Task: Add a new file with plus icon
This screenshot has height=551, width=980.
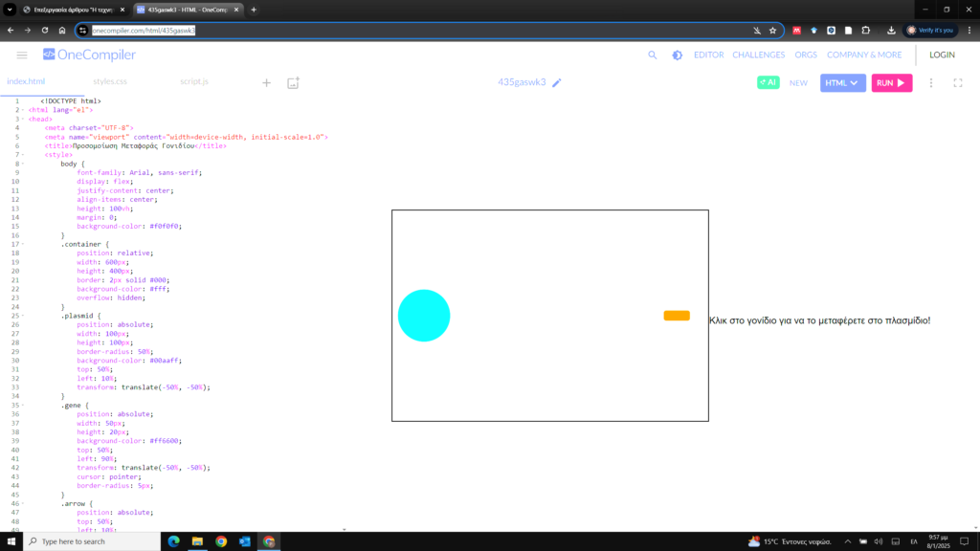Action: pyautogui.click(x=267, y=82)
